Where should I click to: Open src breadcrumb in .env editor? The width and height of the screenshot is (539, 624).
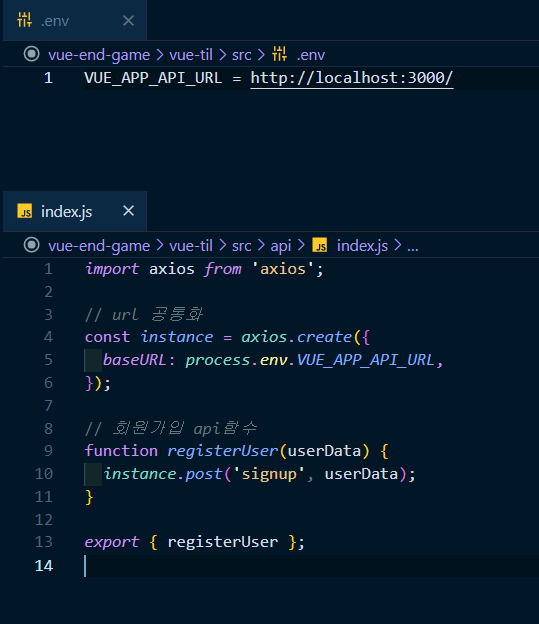[x=242, y=55]
